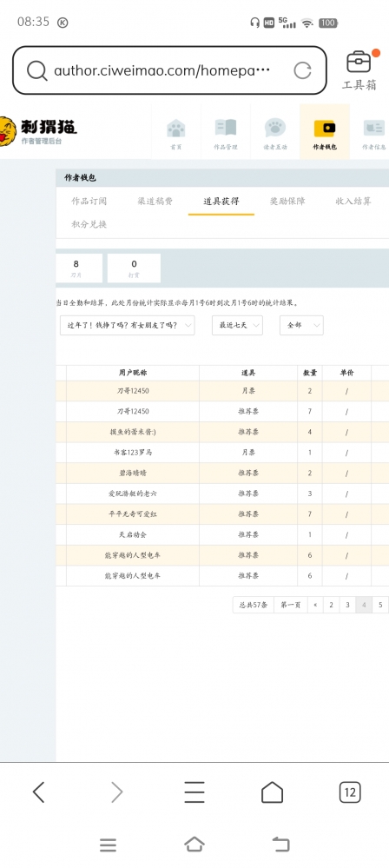Go back with browser back arrow
This screenshot has width=389, height=868.
click(38, 792)
